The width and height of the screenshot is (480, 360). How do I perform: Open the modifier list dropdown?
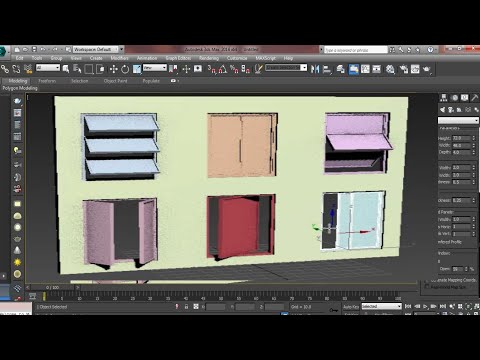pos(458,120)
